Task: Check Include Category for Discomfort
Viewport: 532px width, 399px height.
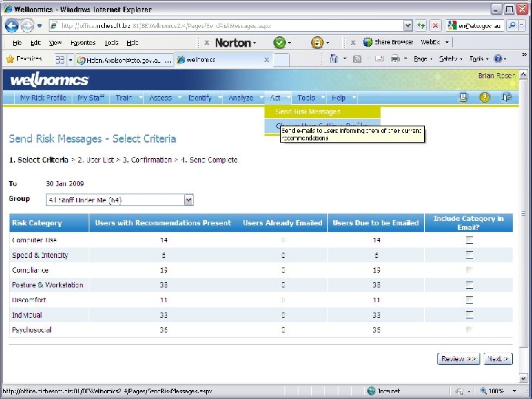Action: click(469, 300)
